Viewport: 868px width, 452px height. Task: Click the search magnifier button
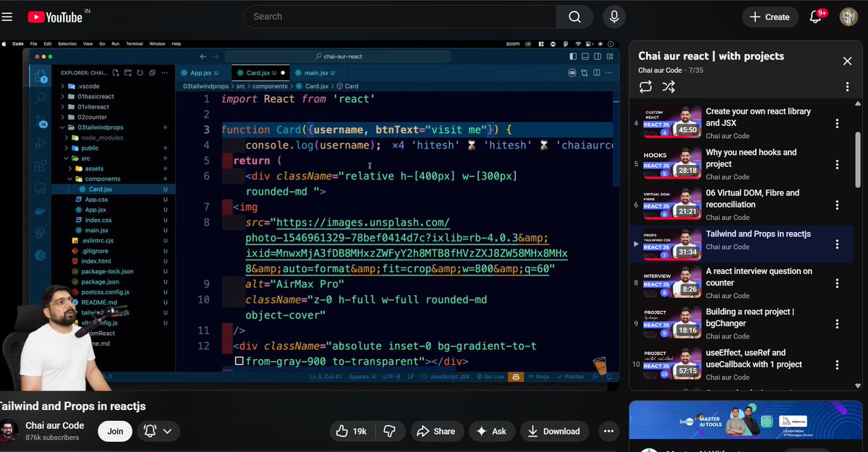coord(575,17)
